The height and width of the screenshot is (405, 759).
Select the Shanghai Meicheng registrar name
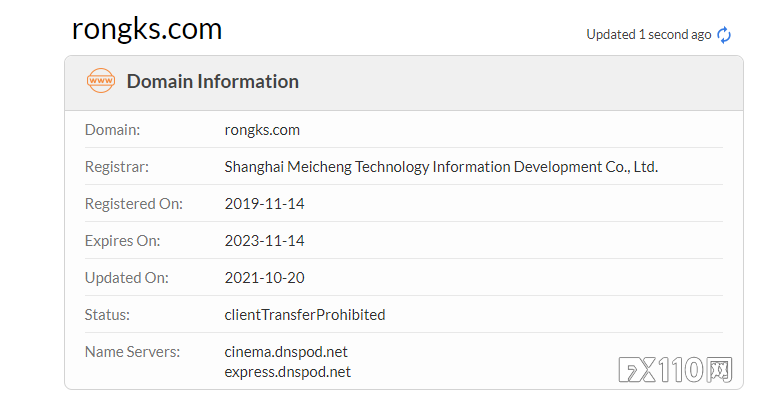441,167
